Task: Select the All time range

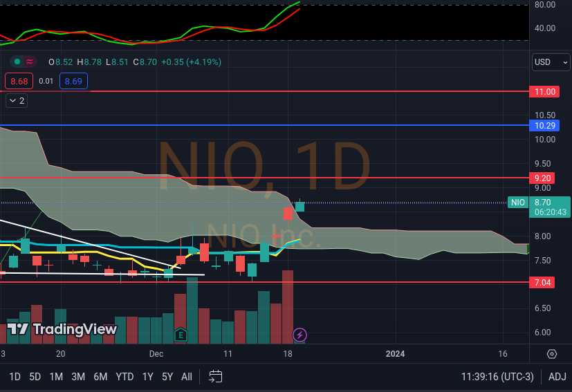Action: [187, 376]
